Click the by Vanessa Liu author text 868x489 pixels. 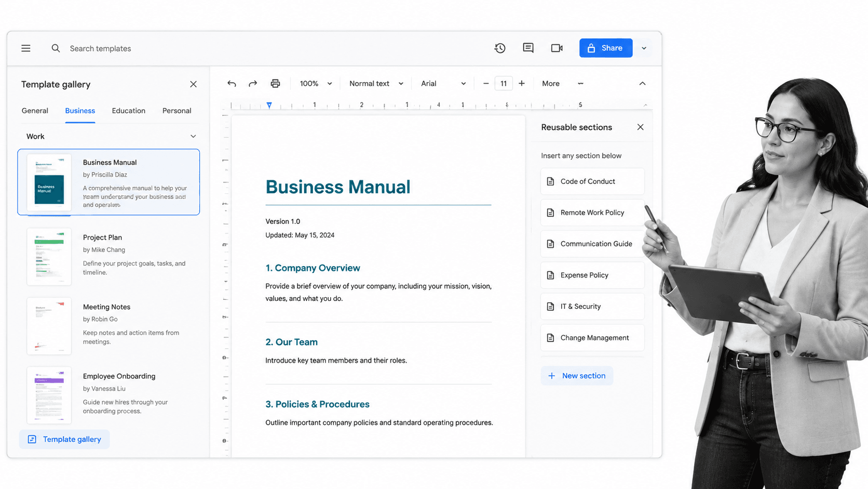coord(104,389)
